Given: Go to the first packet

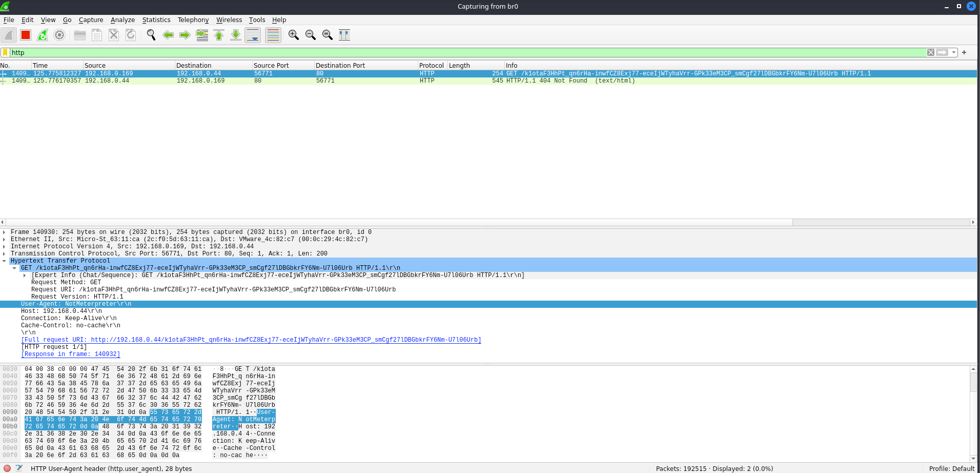Looking at the screenshot, I should (219, 35).
